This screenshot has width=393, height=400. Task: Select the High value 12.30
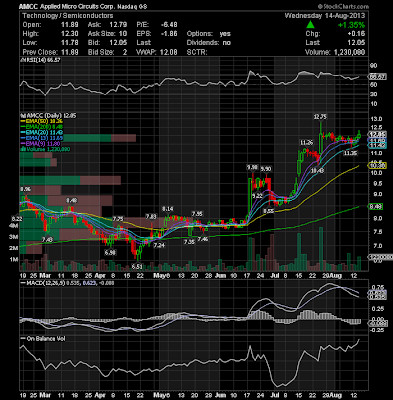[x=70, y=34]
